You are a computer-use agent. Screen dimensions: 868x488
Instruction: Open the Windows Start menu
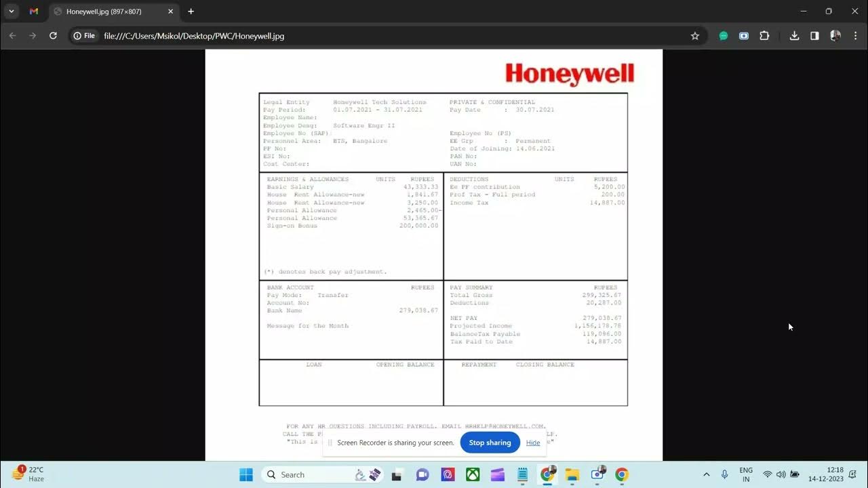click(246, 474)
